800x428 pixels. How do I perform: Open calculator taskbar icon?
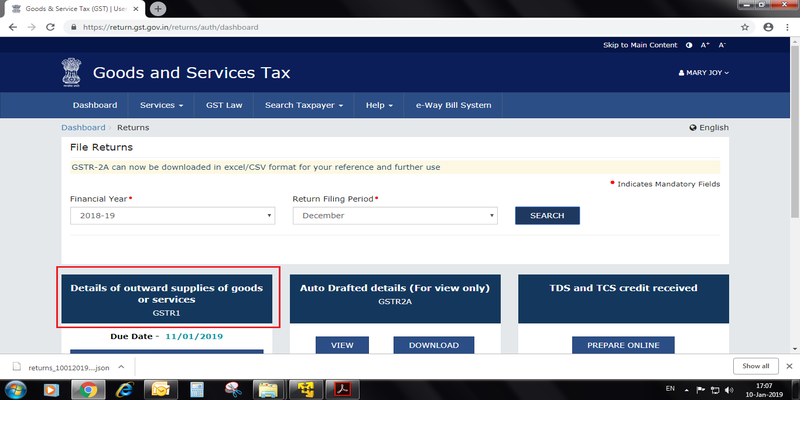pos(197,390)
